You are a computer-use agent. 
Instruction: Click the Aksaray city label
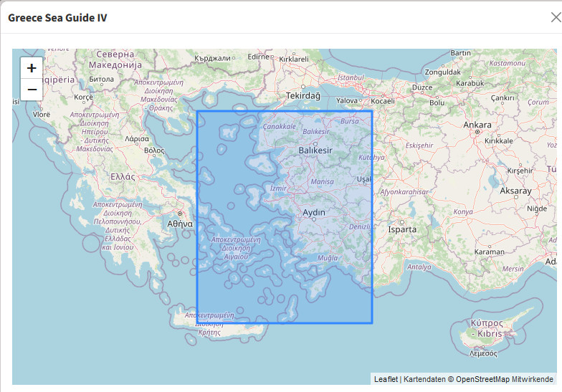(x=516, y=191)
